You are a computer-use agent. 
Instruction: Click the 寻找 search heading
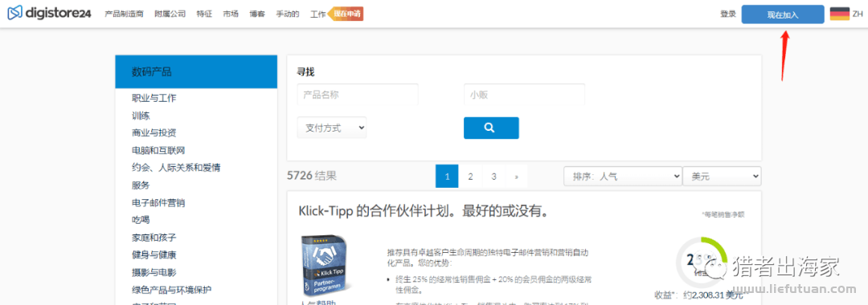306,71
